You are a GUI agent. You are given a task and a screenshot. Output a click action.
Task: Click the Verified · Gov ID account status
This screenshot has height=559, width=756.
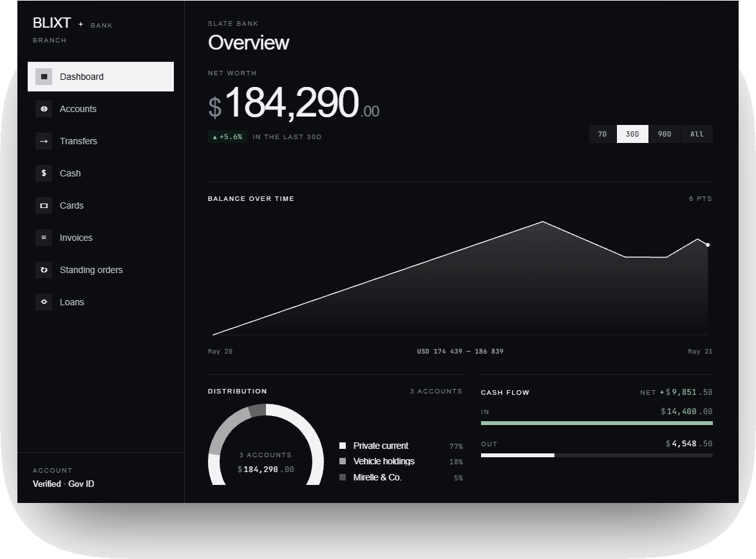coord(64,484)
